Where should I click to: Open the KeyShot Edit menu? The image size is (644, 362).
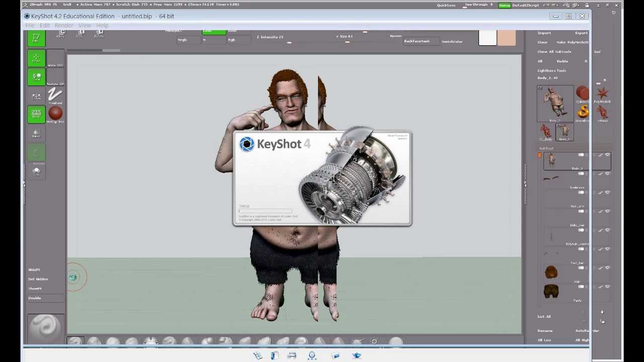[x=45, y=26]
